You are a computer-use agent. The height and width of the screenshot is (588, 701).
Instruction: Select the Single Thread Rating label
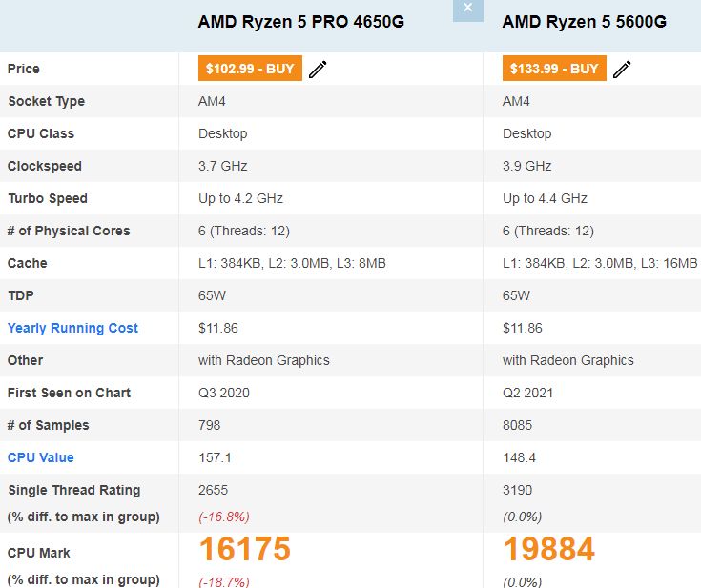74,490
